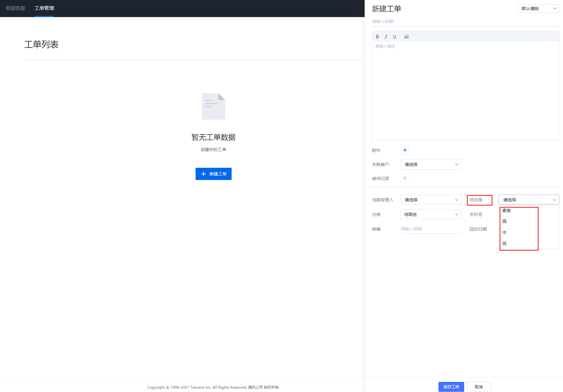This screenshot has height=392, width=563.
Task: Toggle bold formatting in description editor
Action: point(377,37)
